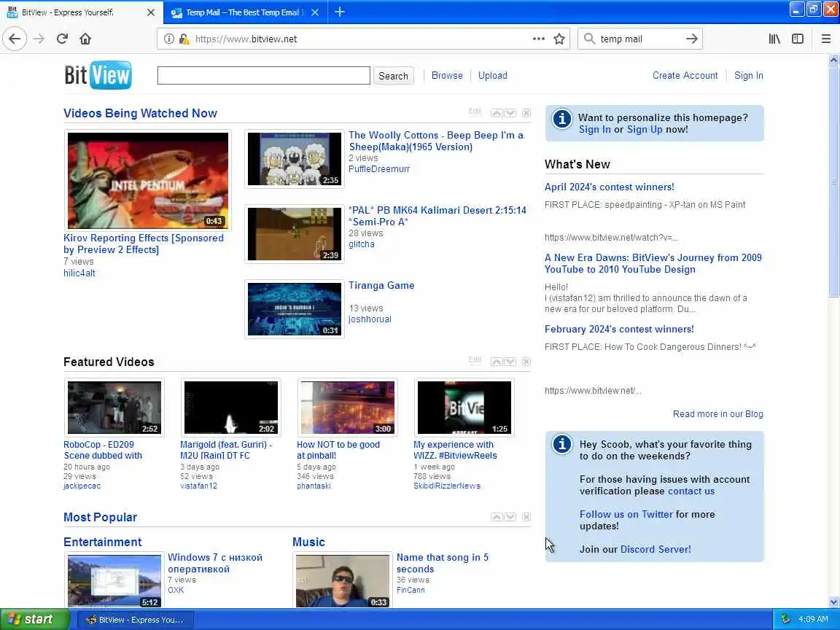Open the Browse page
This screenshot has width=840, height=630.
point(447,76)
